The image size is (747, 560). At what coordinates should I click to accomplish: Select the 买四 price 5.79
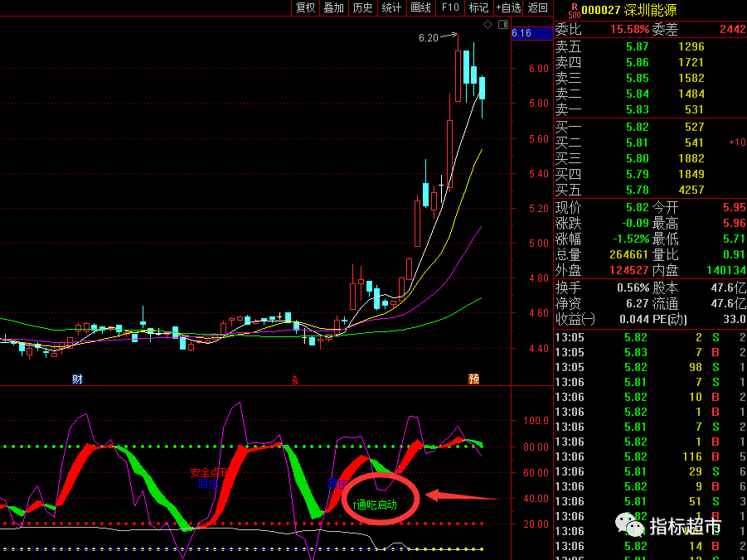(x=638, y=174)
